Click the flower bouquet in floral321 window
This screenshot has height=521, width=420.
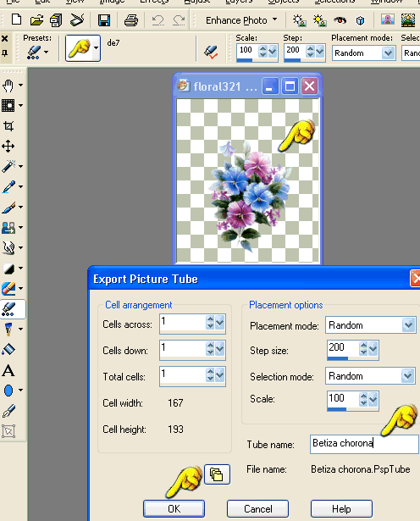[x=249, y=196]
